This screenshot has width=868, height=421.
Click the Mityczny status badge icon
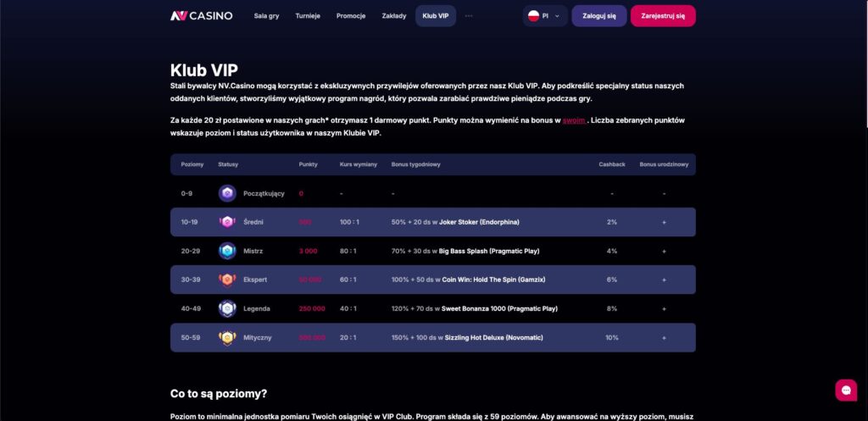pos(227,337)
